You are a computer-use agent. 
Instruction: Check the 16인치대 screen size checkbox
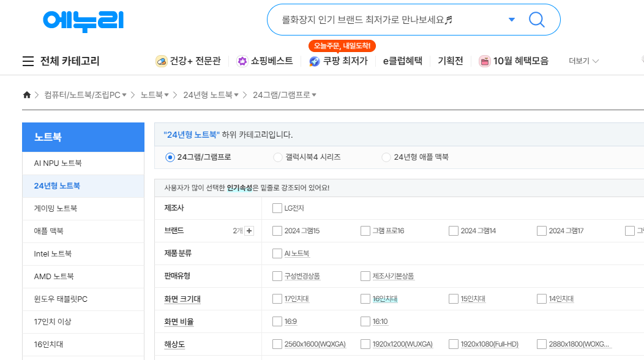click(365, 299)
